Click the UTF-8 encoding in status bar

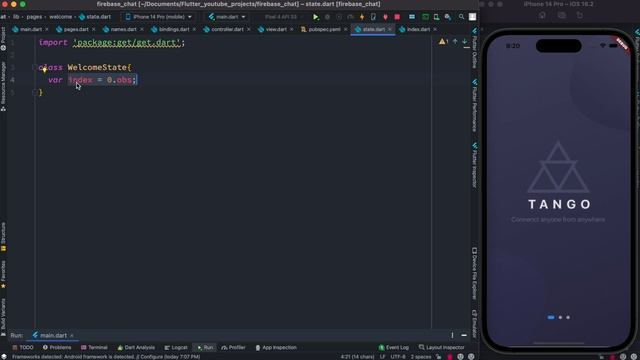click(x=398, y=357)
